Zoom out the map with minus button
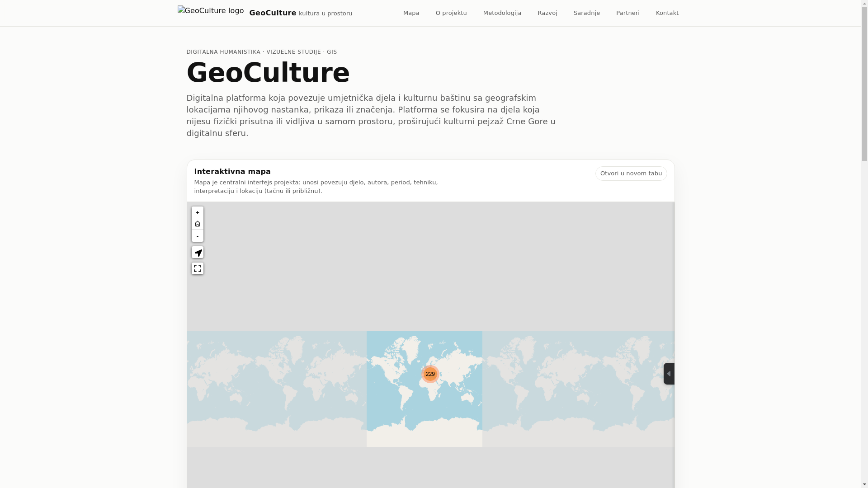This screenshot has width=868, height=488. (197, 236)
